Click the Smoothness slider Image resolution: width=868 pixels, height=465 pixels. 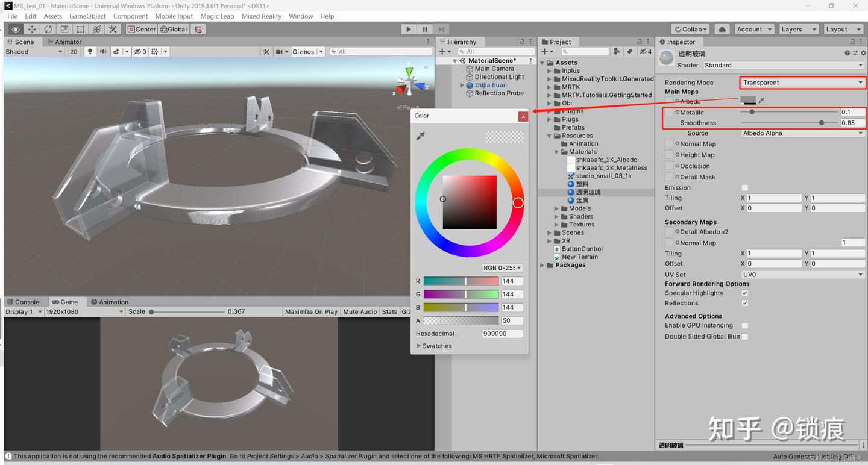[789, 123]
